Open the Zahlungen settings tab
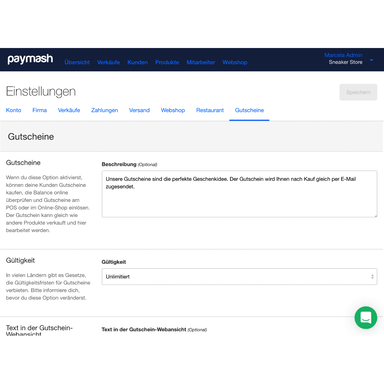 [105, 110]
